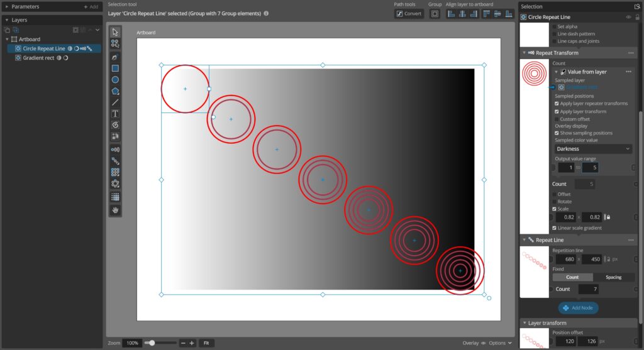644x350 pixels.
Task: Activate the Text tool
Action: click(115, 114)
